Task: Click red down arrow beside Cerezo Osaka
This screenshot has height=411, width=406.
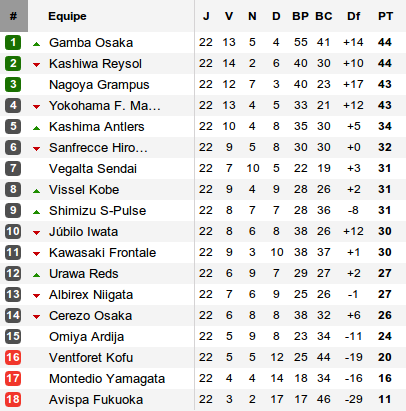Action: (37, 317)
